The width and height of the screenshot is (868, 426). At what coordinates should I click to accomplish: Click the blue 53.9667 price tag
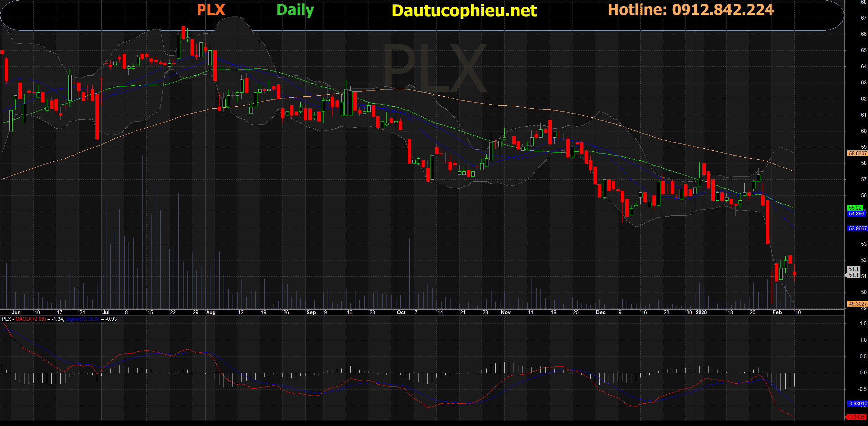pos(857,228)
